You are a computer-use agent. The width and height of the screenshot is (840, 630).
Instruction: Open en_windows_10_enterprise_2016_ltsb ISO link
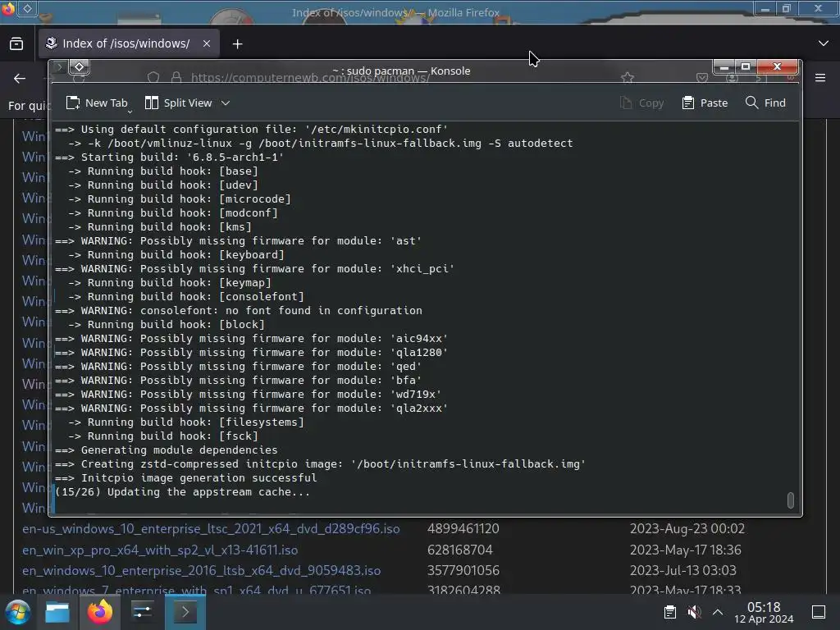point(202,571)
